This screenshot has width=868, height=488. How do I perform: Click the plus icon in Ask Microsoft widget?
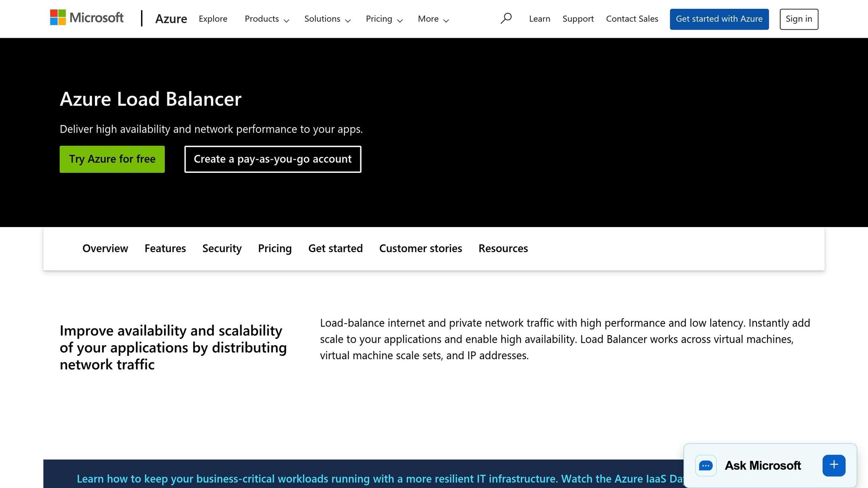click(x=833, y=465)
